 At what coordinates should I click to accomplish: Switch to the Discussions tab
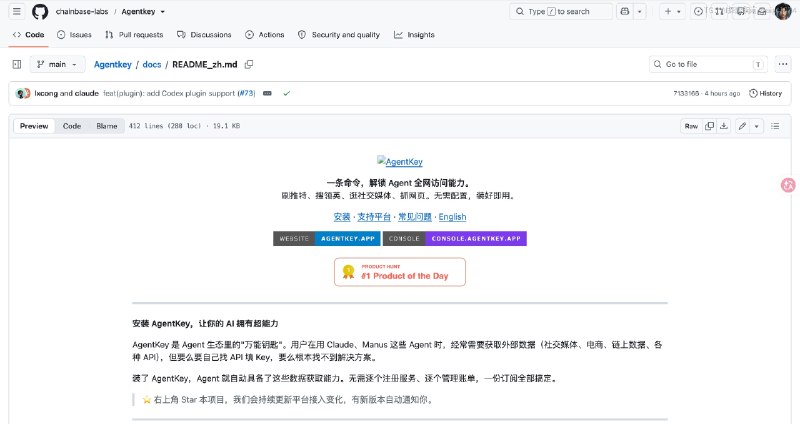(204, 35)
